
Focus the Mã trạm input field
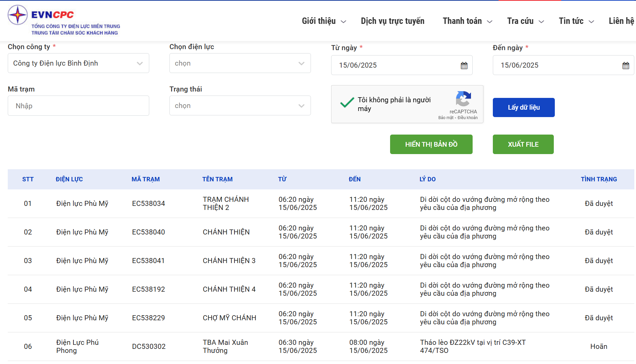(78, 106)
